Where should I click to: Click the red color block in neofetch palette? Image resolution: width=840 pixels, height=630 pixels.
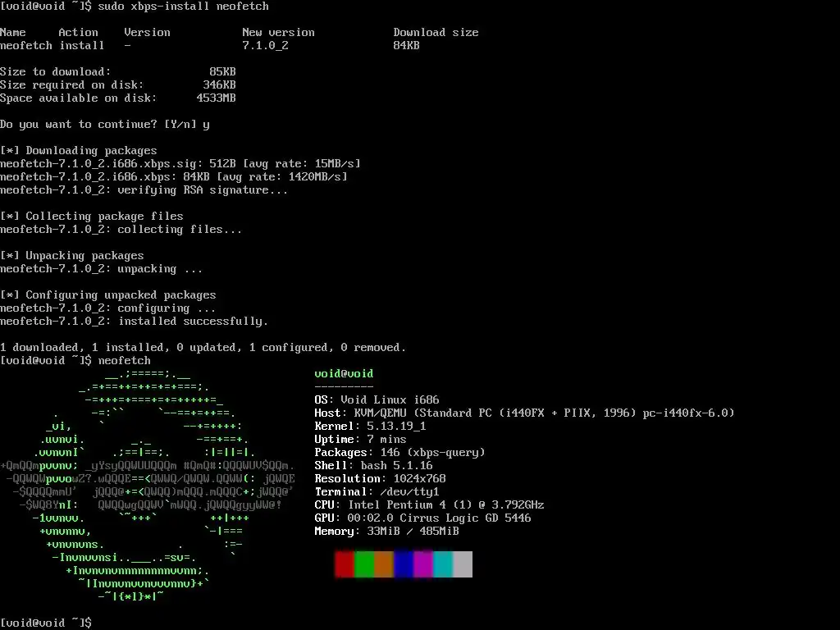coord(345,564)
